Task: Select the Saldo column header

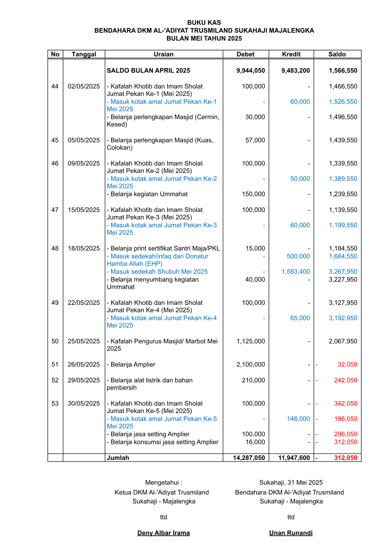Action: pyautogui.click(x=337, y=54)
